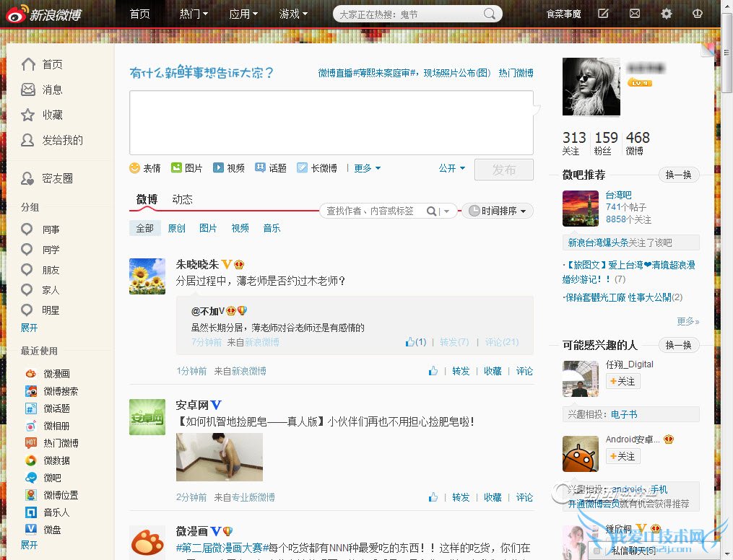This screenshot has height=560, width=733.
Task: Open 微漫画 app in sidebar
Action: (x=47, y=374)
